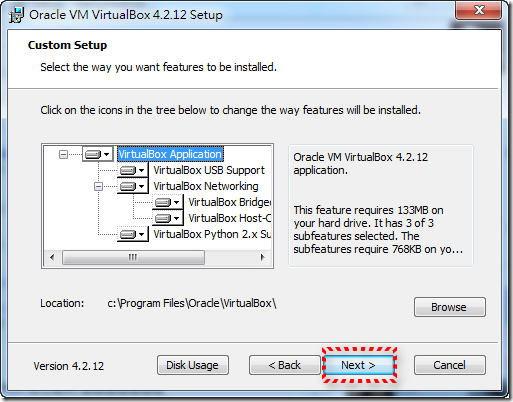Select the VirtualBox Networking item
The width and height of the screenshot is (513, 402).
[206, 186]
